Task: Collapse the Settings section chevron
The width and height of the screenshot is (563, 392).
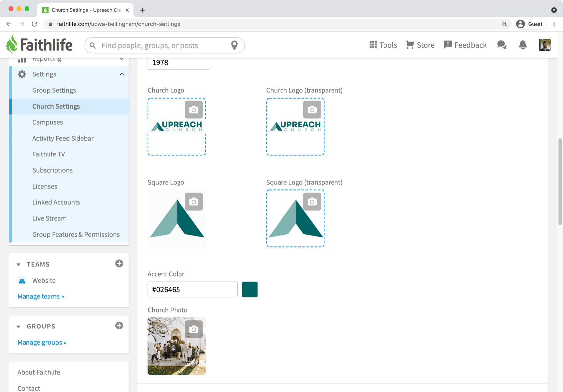Action: click(122, 74)
